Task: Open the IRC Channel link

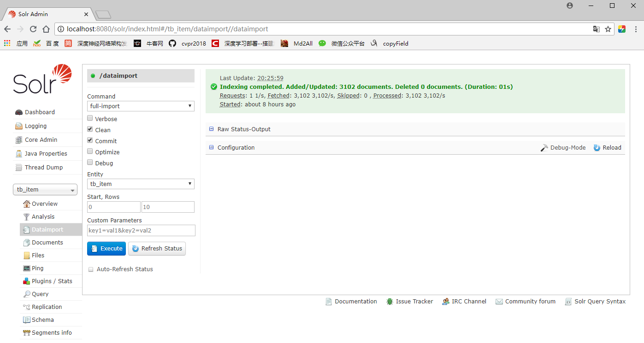Action: (x=464, y=302)
